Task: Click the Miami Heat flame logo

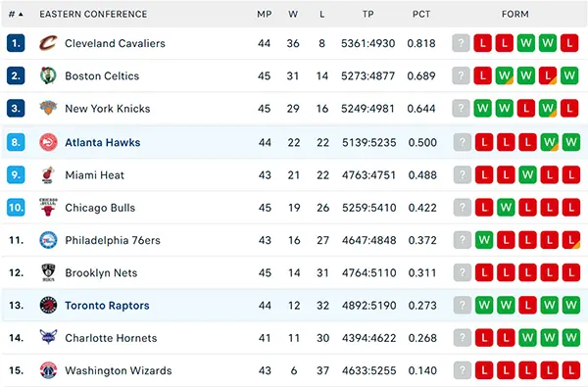Action: [x=48, y=174]
